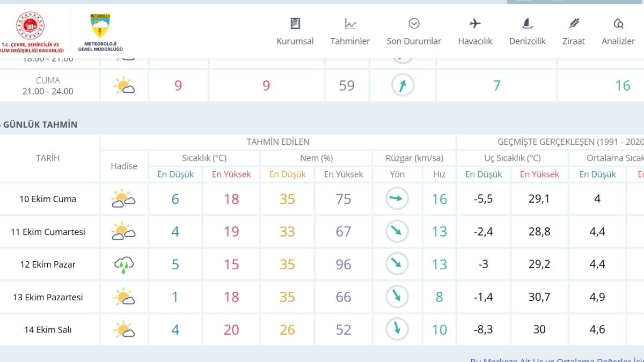The width and height of the screenshot is (644, 362).
Task: Open the Denizcilik menu label
Action: 527,41
